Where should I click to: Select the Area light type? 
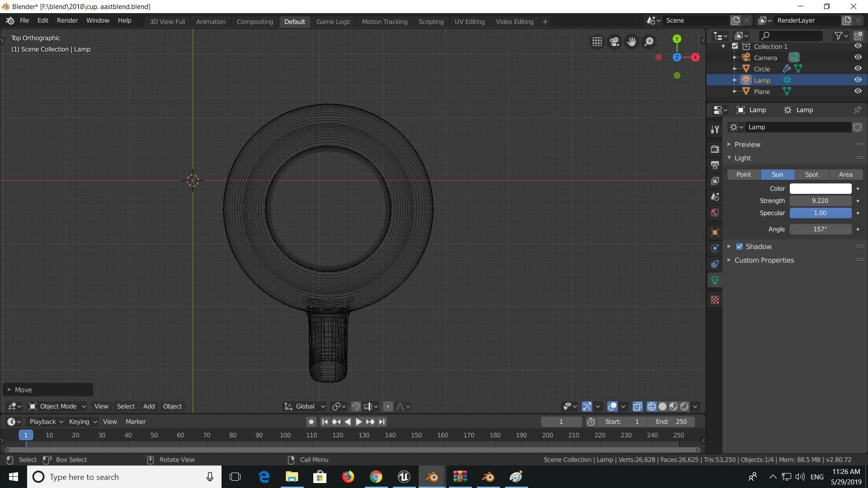point(845,174)
